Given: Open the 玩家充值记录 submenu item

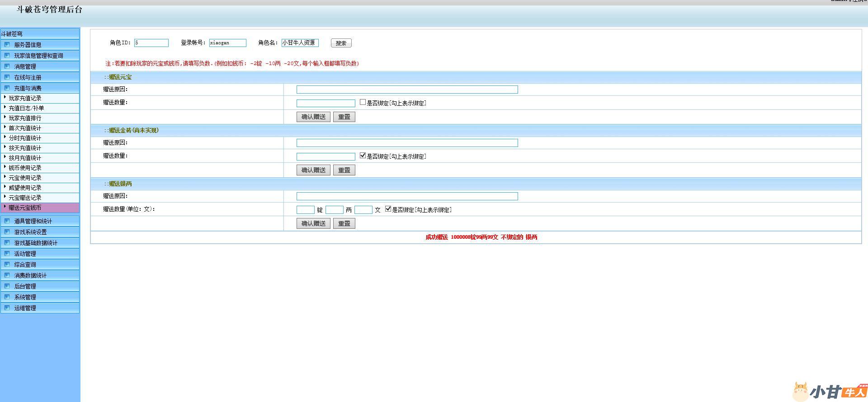Looking at the screenshot, I should click(25, 98).
